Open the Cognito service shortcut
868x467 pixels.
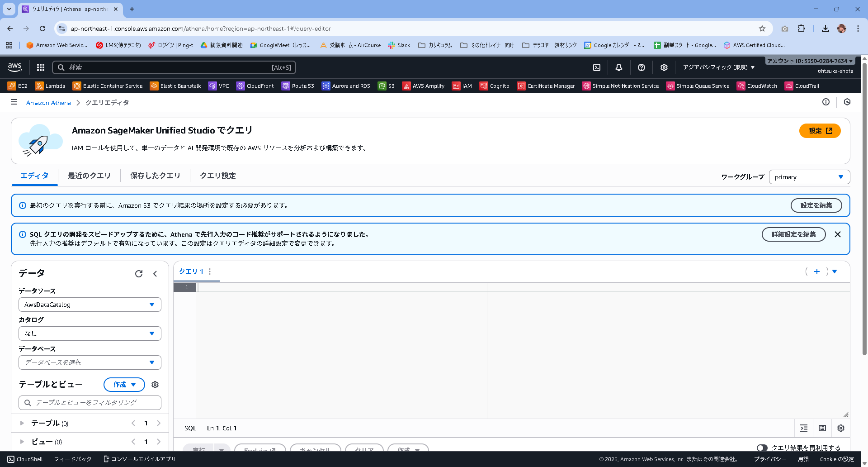(x=495, y=86)
